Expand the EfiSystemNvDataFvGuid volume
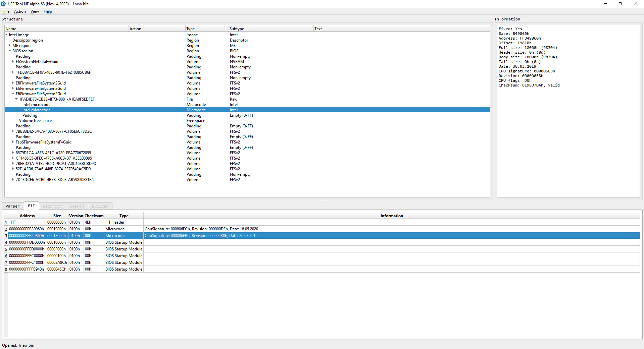 (x=13, y=62)
